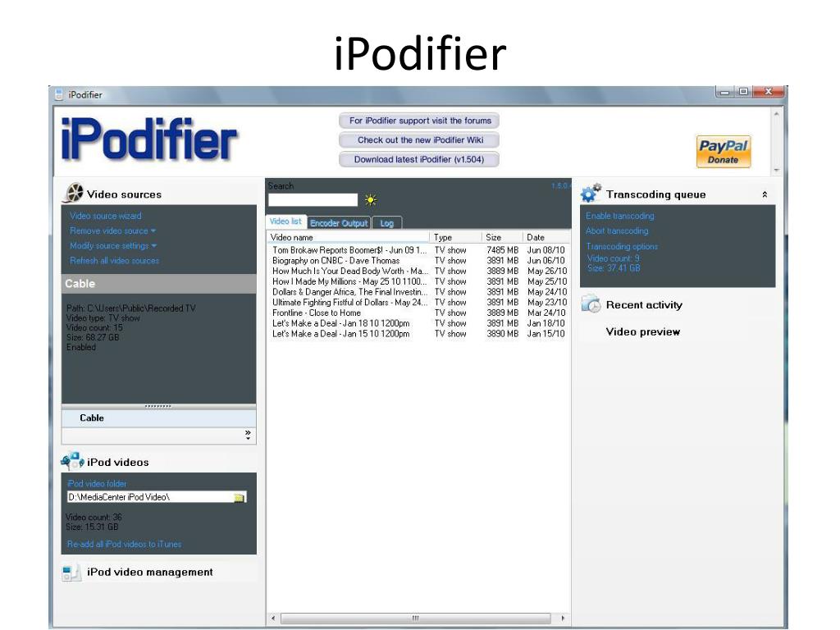The height and width of the screenshot is (630, 840).
Task: Click Check out the new iPodifier Wiki
Action: (419, 139)
